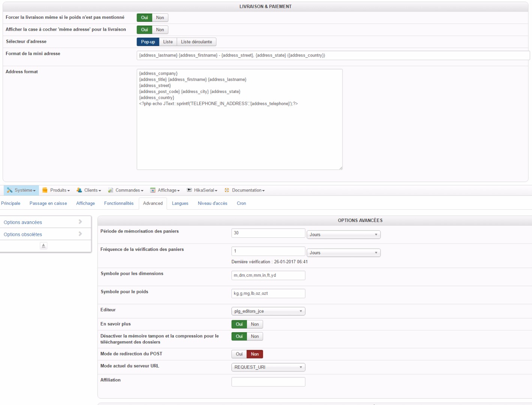Screen dimensions: 532x405
Task: Click the 'Dernière vérification : 26-01-2017 06:41' text
Action: click(269, 262)
